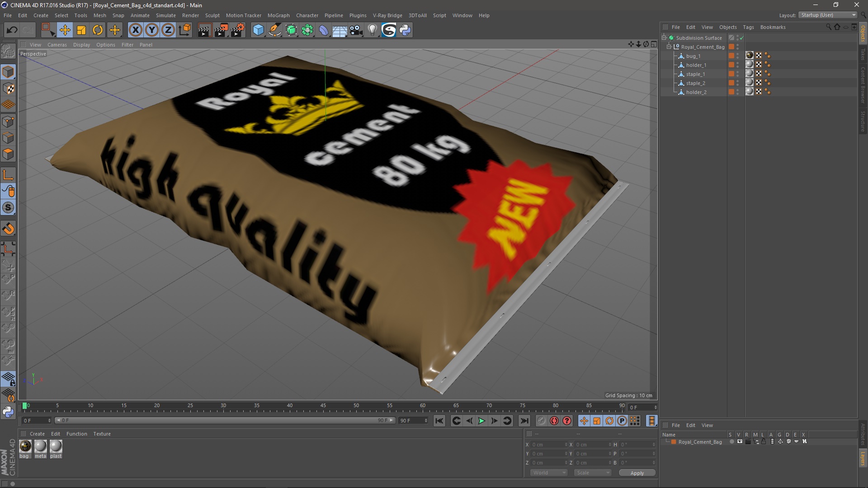
Task: Select the staple_2 object
Action: click(x=695, y=83)
